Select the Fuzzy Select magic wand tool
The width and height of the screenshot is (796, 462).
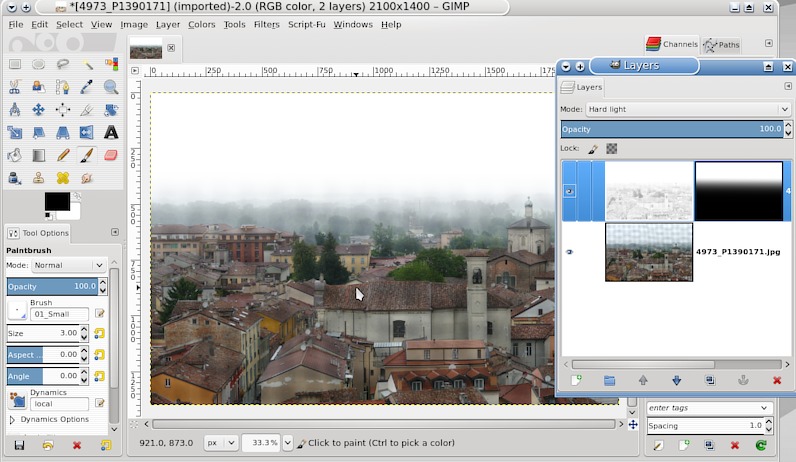tap(87, 64)
